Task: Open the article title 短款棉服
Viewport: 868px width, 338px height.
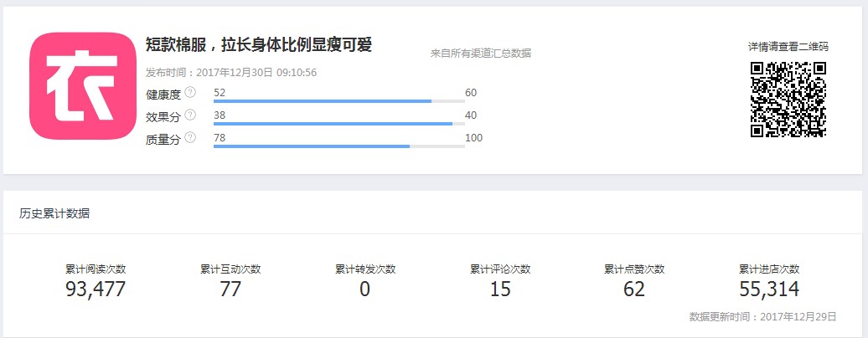Action: tap(259, 45)
